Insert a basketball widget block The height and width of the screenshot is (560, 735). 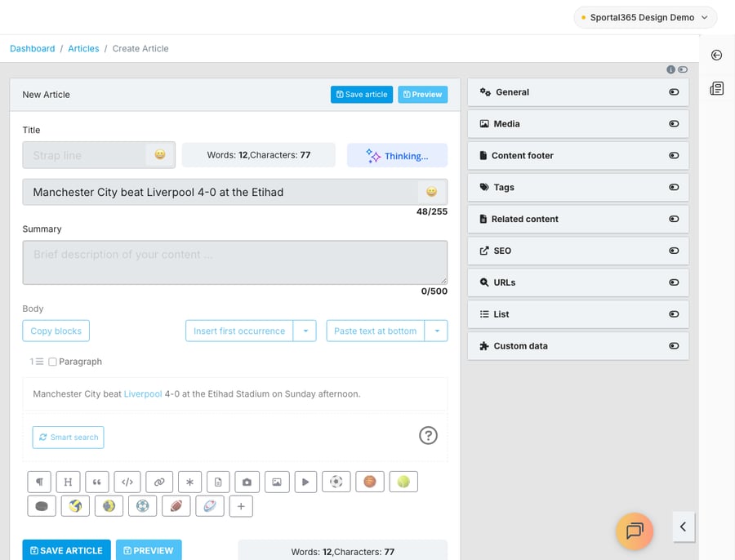tap(370, 482)
